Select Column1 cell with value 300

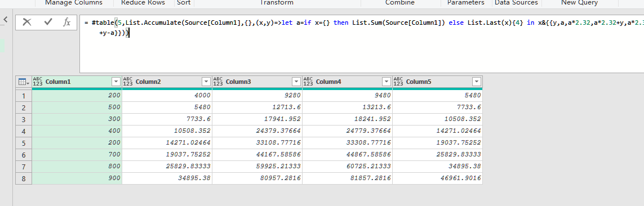(77, 119)
